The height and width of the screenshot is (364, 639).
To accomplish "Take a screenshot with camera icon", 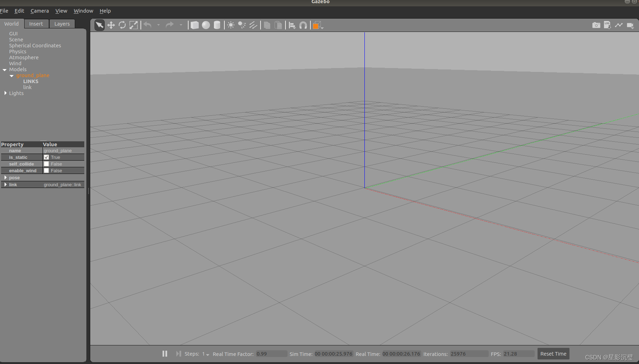I will point(596,25).
